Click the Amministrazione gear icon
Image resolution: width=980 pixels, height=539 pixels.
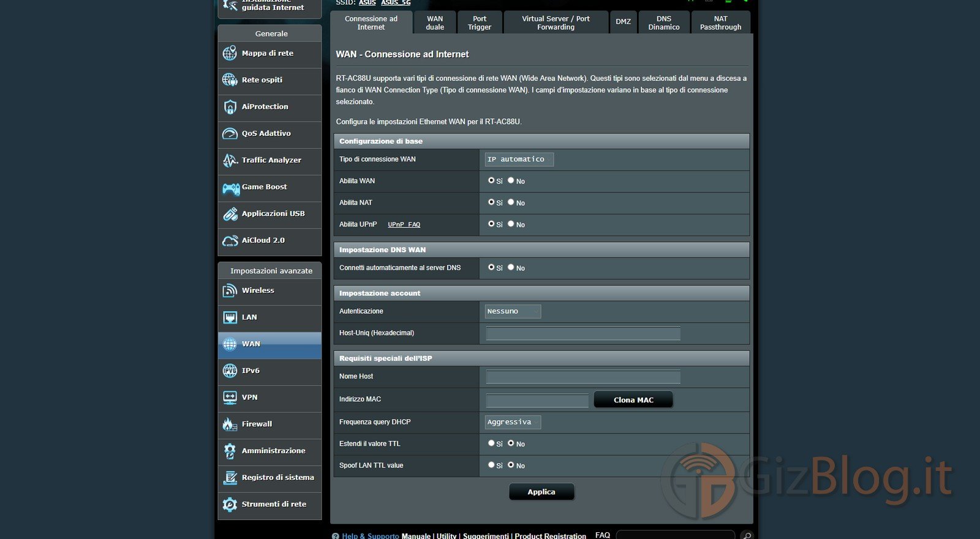pos(230,451)
